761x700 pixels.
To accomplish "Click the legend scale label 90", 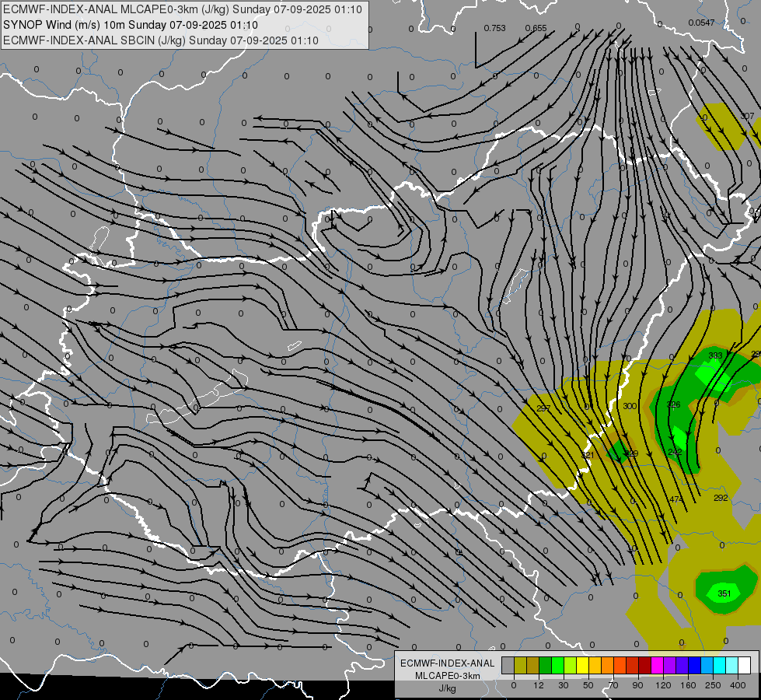I will (x=637, y=685).
